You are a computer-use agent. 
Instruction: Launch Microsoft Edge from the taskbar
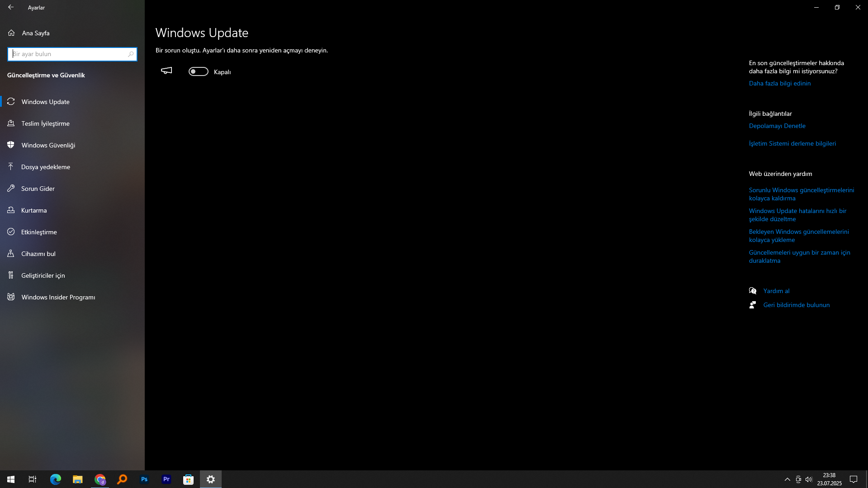pyautogui.click(x=56, y=479)
